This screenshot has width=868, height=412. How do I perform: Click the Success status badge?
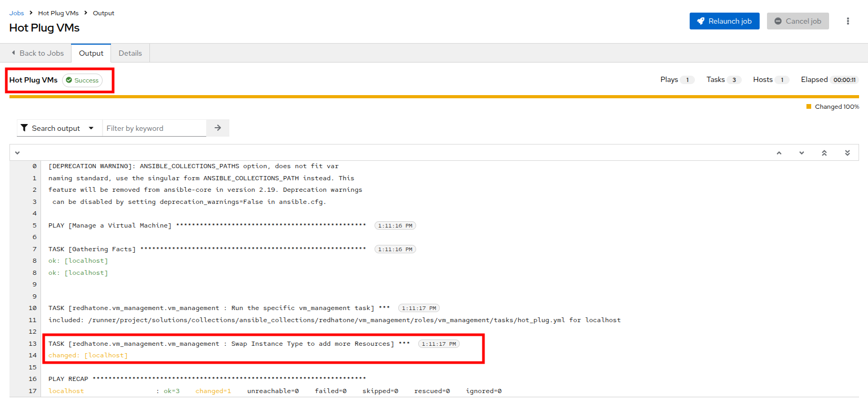tap(83, 80)
